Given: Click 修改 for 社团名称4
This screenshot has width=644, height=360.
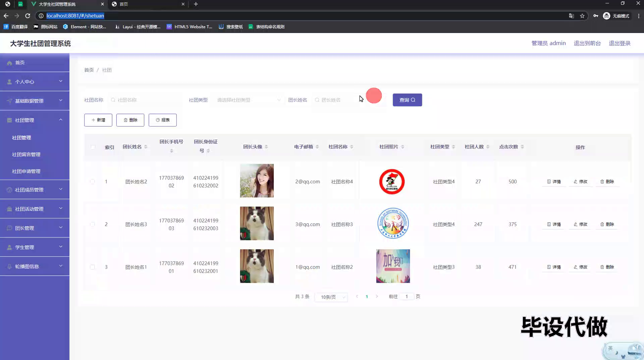Looking at the screenshot, I should coord(580,181).
